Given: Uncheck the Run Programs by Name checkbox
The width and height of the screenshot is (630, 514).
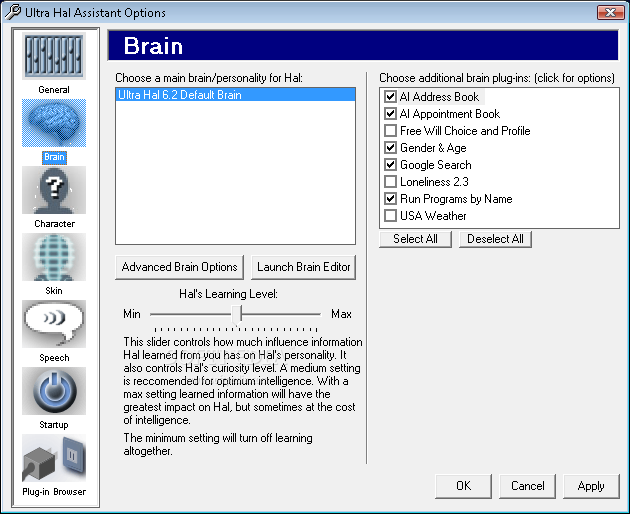Looking at the screenshot, I should click(390, 199).
